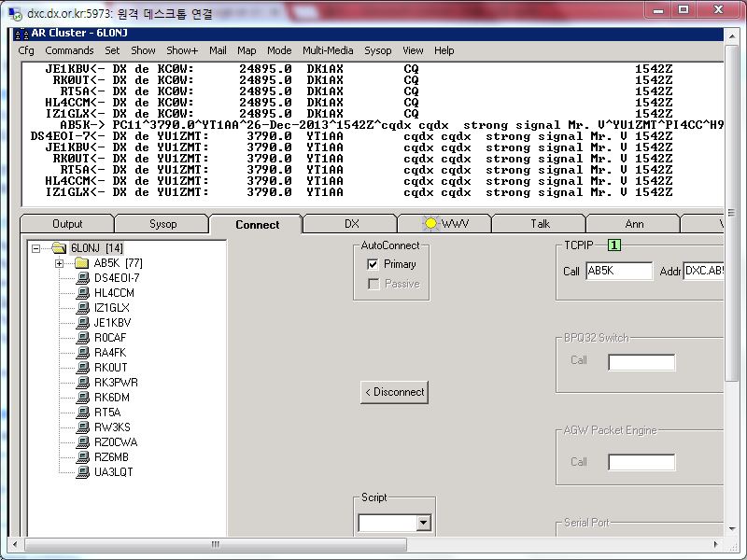
Task: Click the horizontal scrollbar left arrow
Action: pyautogui.click(x=15, y=544)
